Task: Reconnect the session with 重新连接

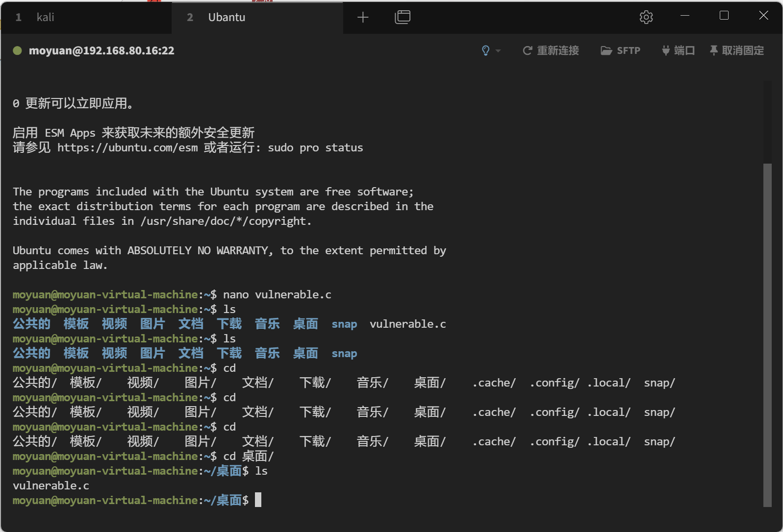Action: click(551, 50)
